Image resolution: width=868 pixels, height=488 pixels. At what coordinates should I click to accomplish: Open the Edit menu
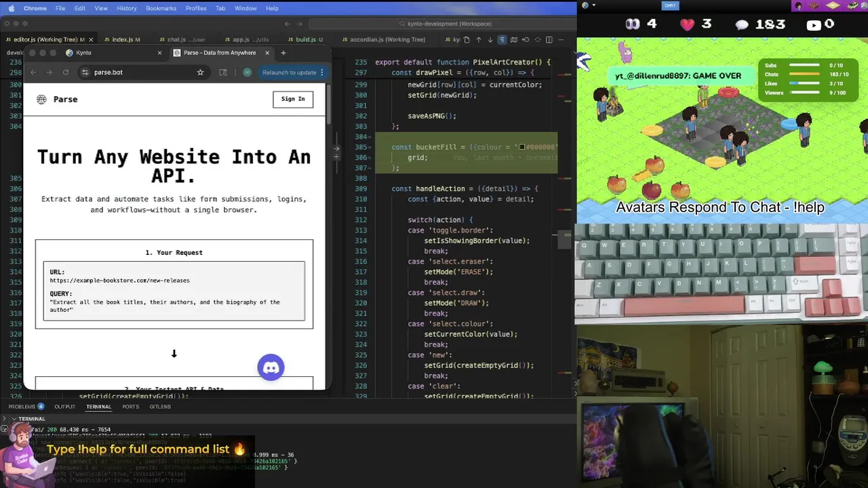point(80,8)
